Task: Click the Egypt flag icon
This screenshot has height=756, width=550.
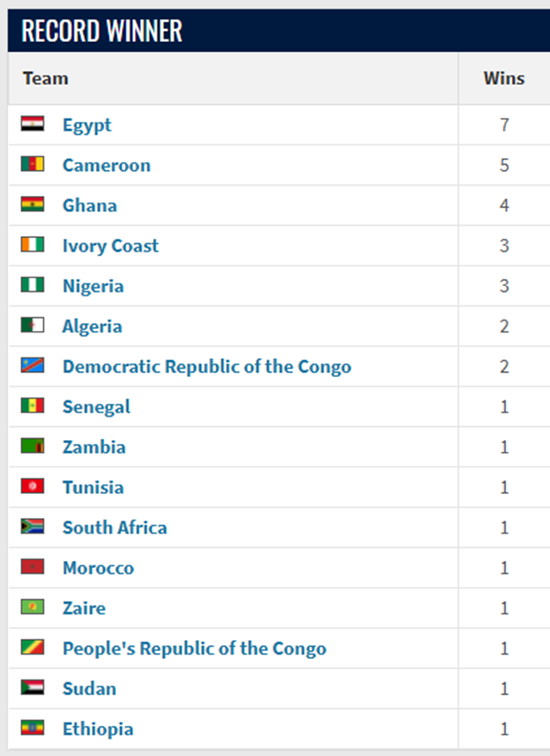Action: point(33,125)
